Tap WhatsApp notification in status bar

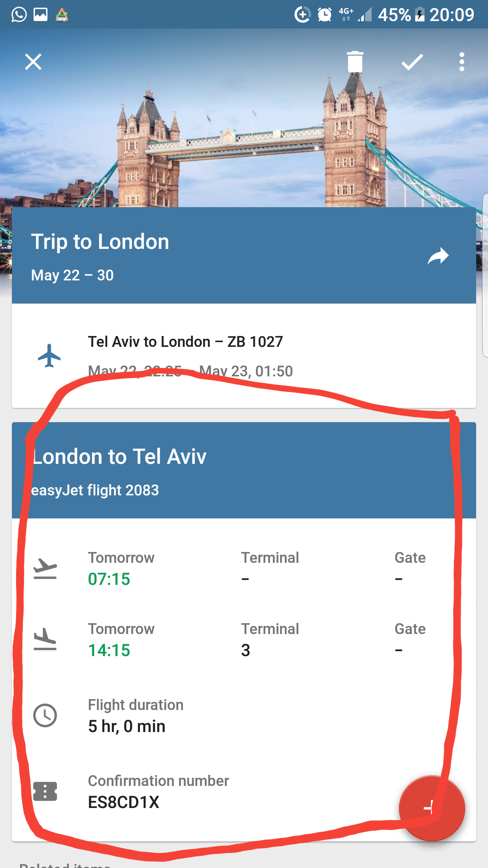[x=19, y=15]
